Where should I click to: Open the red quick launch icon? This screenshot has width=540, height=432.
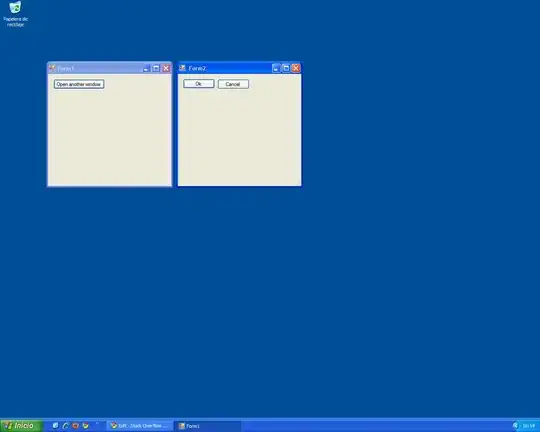pyautogui.click(x=75, y=426)
